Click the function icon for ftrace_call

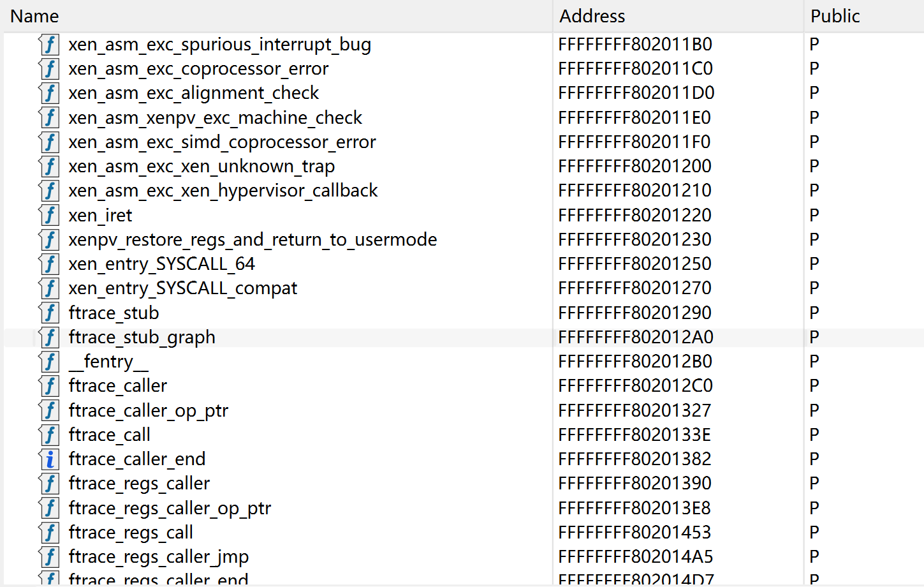(49, 435)
